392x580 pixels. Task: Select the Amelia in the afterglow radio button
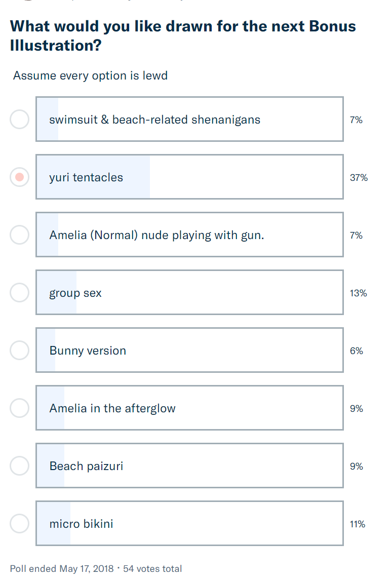point(20,408)
